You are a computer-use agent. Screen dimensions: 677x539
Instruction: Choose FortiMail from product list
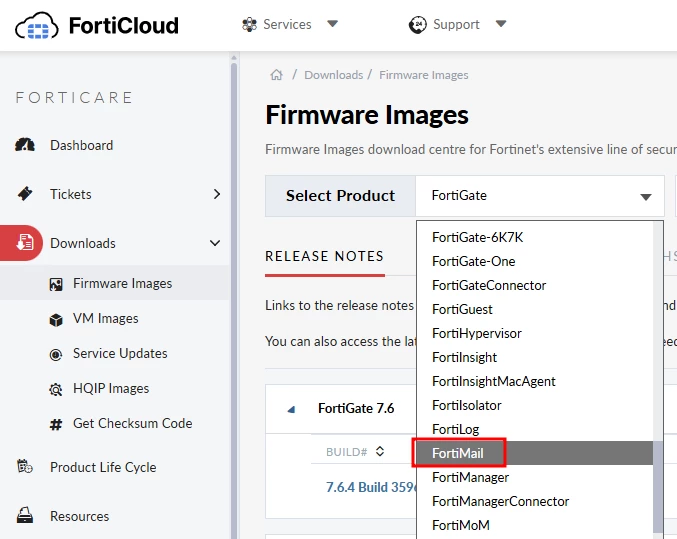535,453
